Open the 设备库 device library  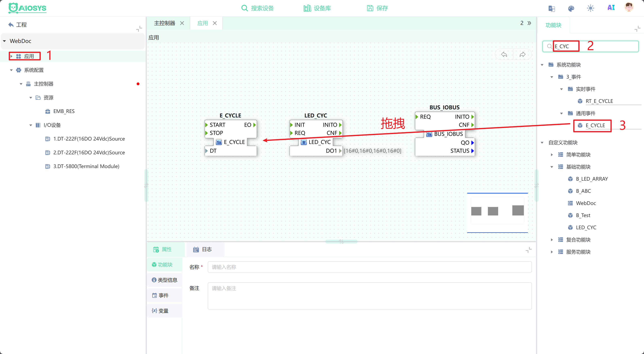click(317, 8)
